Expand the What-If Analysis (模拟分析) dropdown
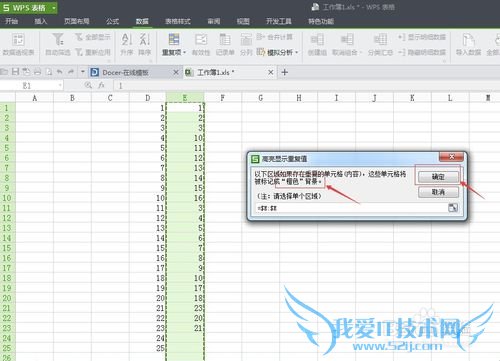Viewport: 500px width, 361px height. click(296, 52)
